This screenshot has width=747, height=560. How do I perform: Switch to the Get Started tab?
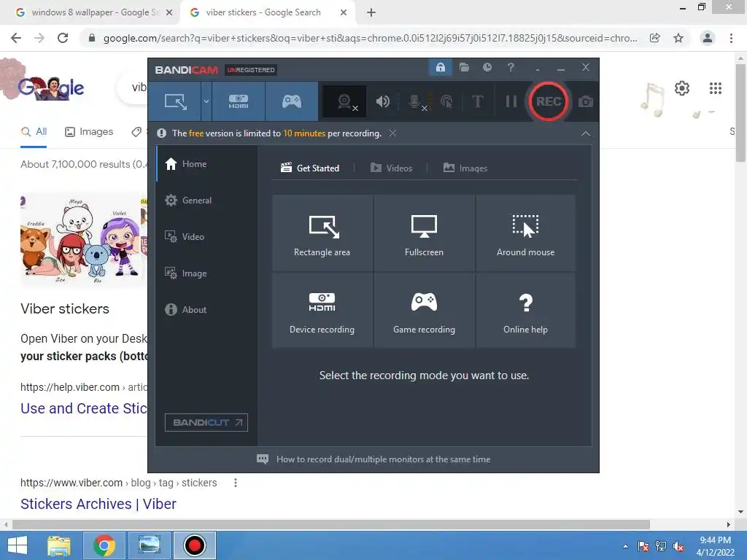310,168
